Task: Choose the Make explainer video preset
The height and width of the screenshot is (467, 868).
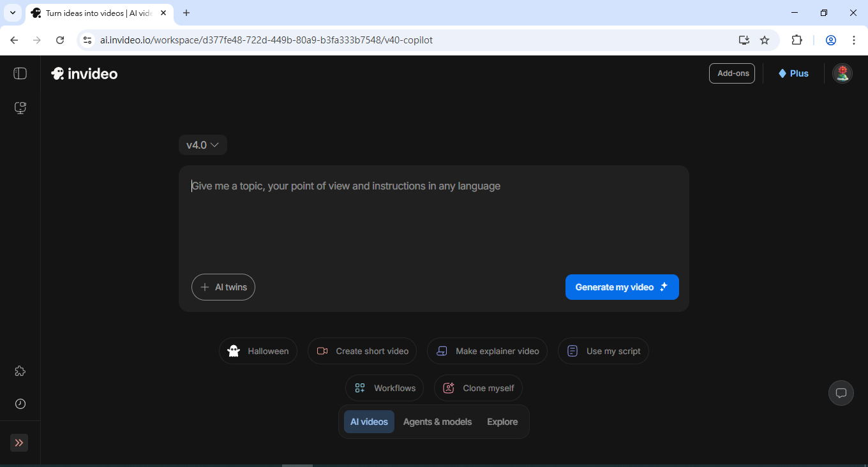Action: click(487, 351)
